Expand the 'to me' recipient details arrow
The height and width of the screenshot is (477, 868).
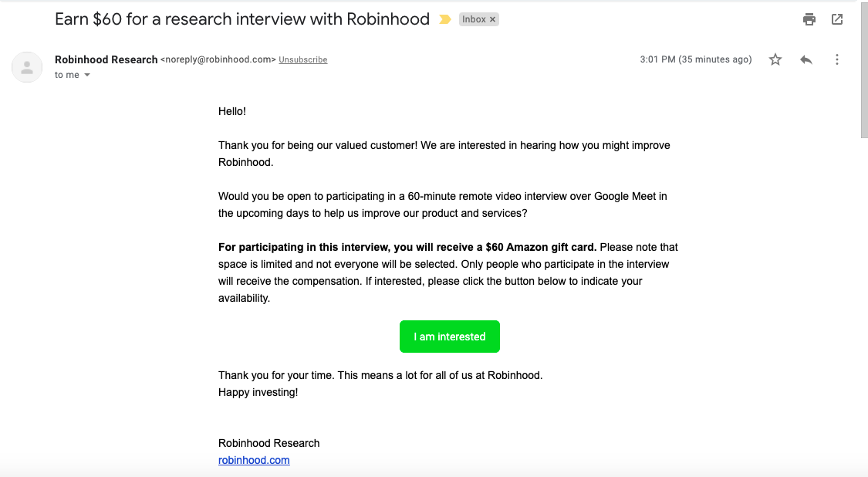[x=87, y=75]
